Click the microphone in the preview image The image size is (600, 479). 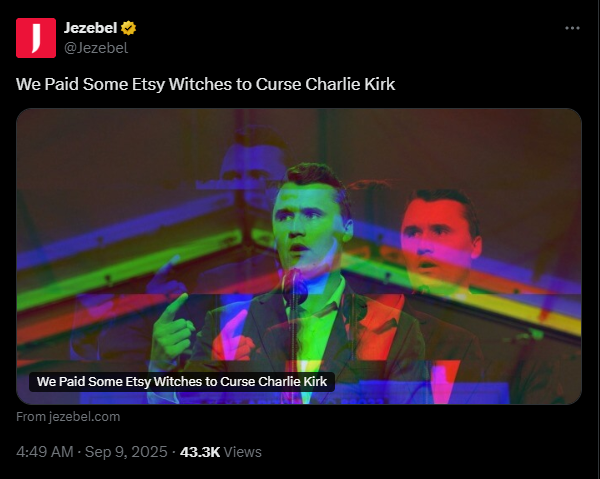coord(295,287)
